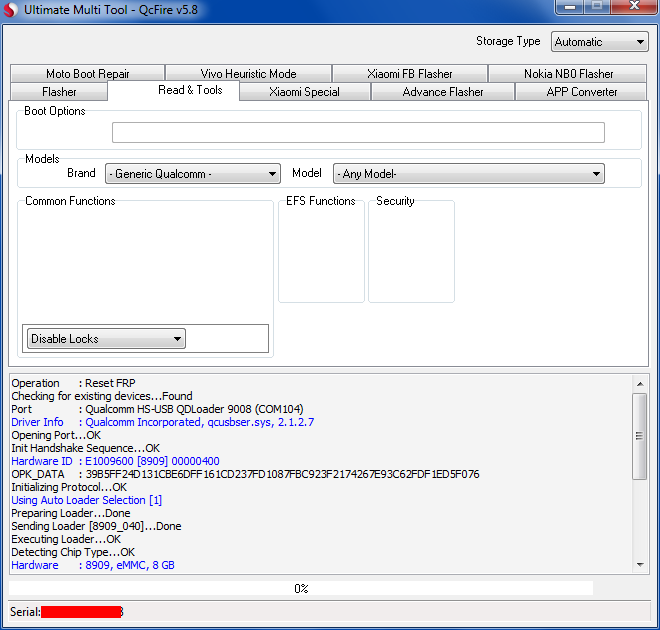The width and height of the screenshot is (660, 630).
Task: Click the 'Hardware ID : E1009600' log line
Action: click(x=115, y=461)
